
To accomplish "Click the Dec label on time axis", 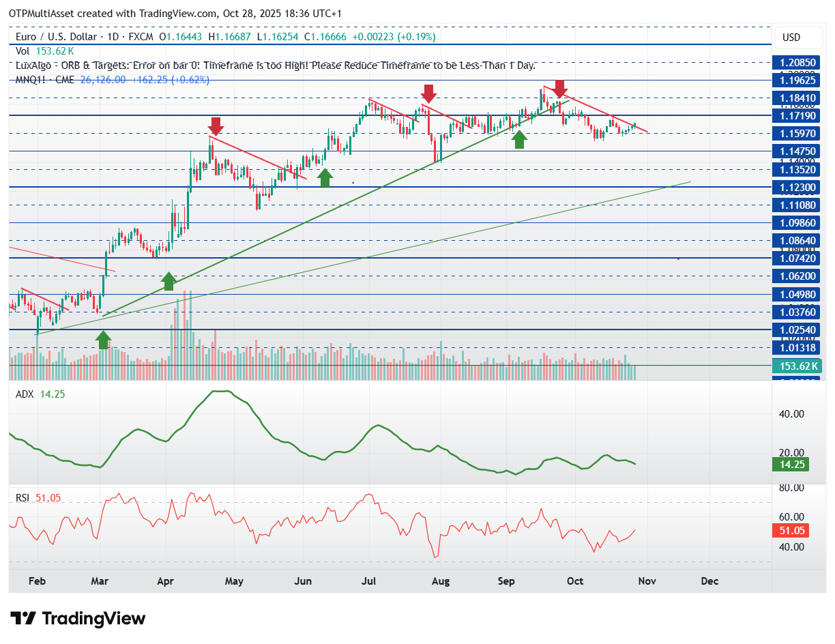I will (x=709, y=581).
